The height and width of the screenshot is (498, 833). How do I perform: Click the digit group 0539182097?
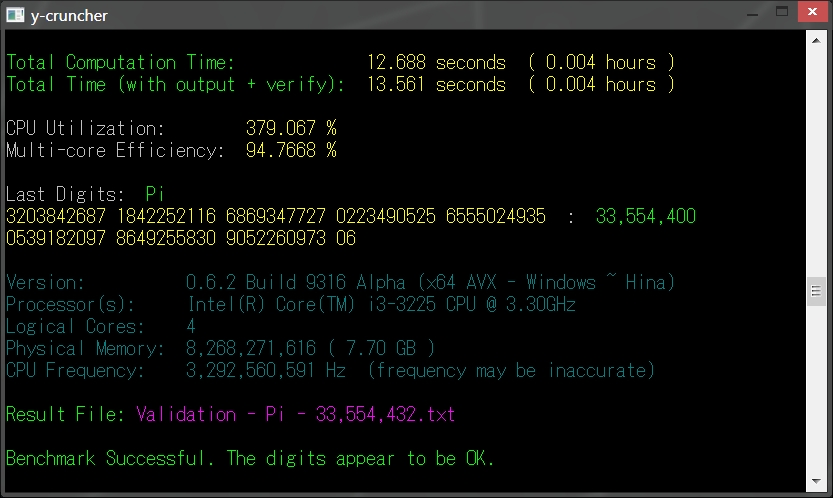tap(56, 238)
